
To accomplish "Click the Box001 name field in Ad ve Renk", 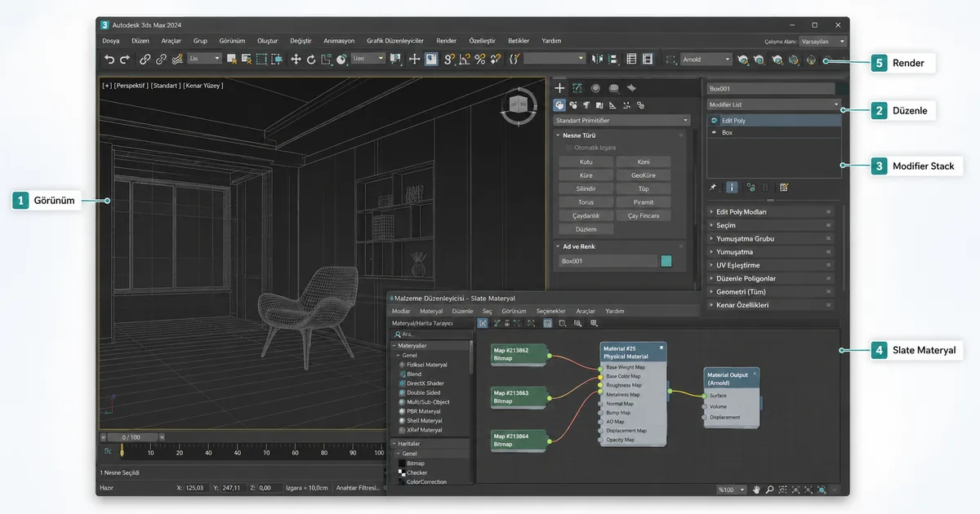I will (608, 261).
